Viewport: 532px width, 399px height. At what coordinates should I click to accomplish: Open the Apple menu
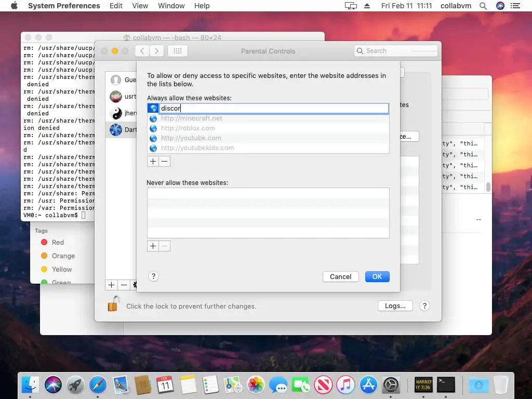pos(14,6)
